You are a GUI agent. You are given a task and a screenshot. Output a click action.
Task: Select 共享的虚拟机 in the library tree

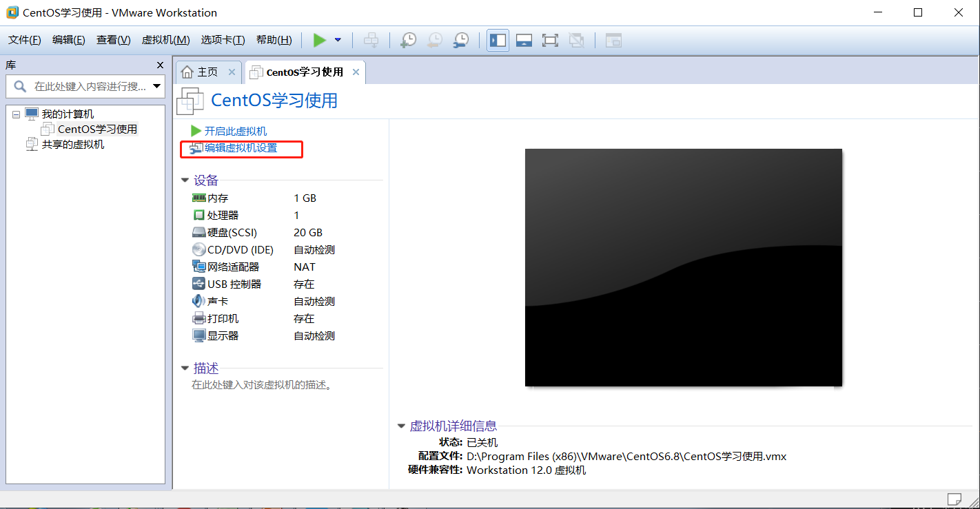coord(73,145)
